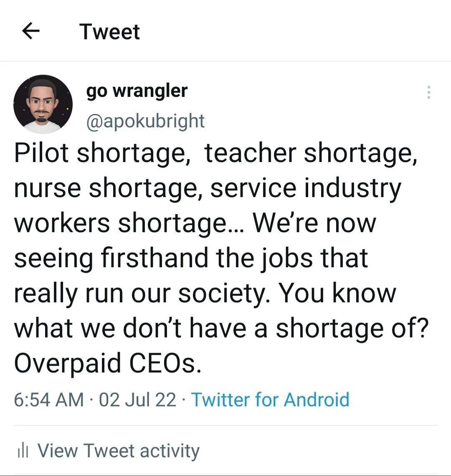Click the handle @apokubright

click(x=145, y=121)
